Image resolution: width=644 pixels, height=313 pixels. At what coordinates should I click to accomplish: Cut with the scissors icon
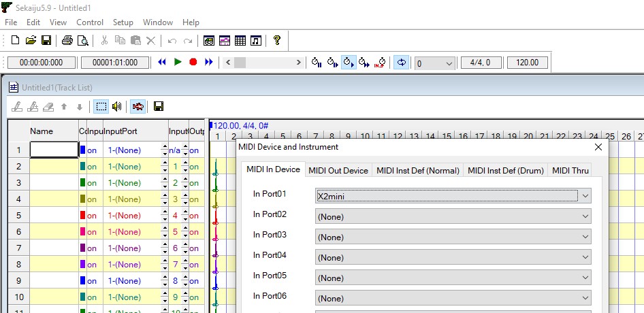pyautogui.click(x=104, y=40)
